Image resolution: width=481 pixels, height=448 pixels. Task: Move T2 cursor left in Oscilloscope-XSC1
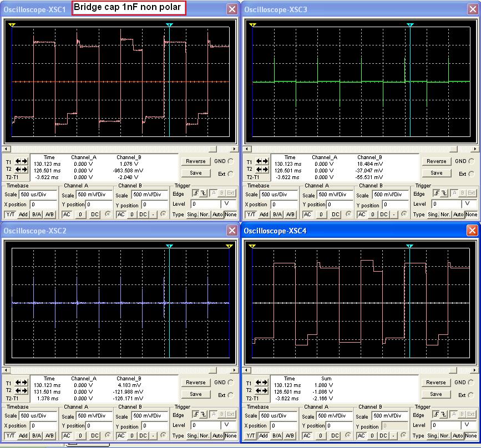(18, 169)
